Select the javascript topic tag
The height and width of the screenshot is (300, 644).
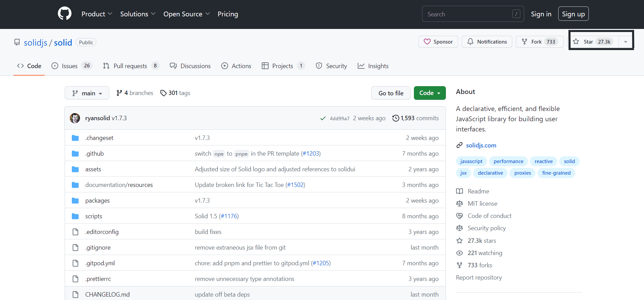[x=471, y=161]
